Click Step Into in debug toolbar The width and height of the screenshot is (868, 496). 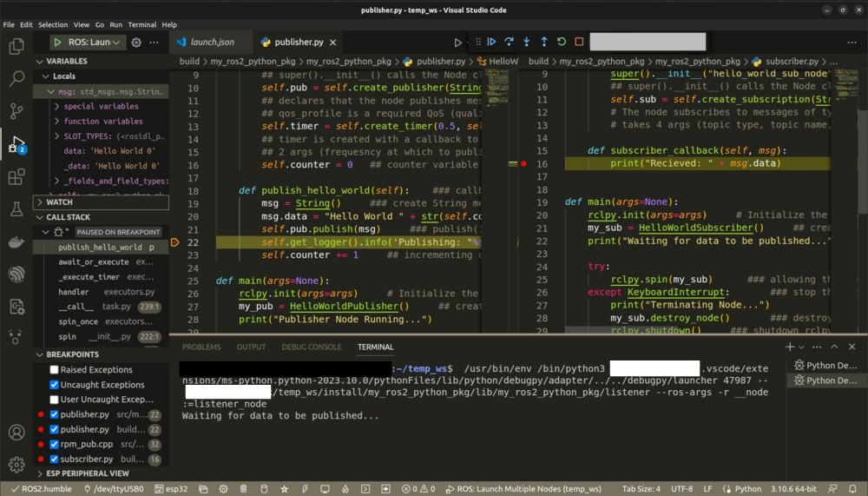click(527, 42)
